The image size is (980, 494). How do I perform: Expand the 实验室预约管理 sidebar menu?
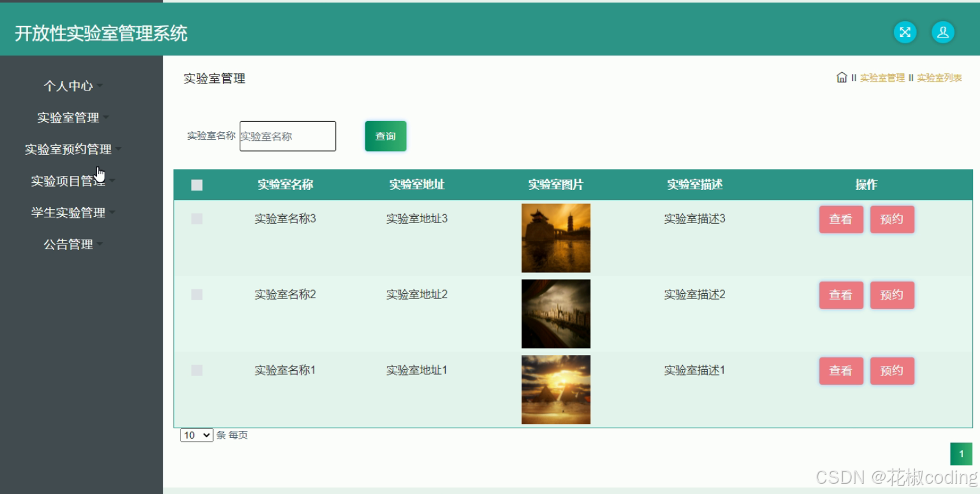[68, 149]
